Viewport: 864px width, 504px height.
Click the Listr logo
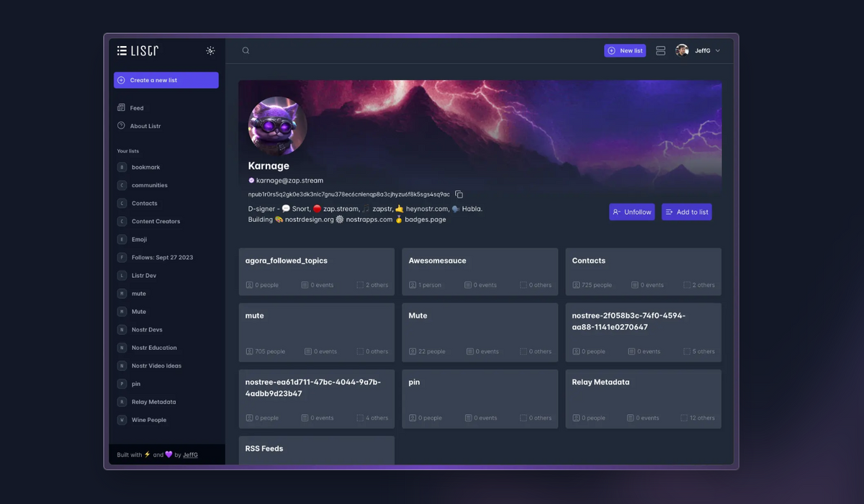point(138,50)
